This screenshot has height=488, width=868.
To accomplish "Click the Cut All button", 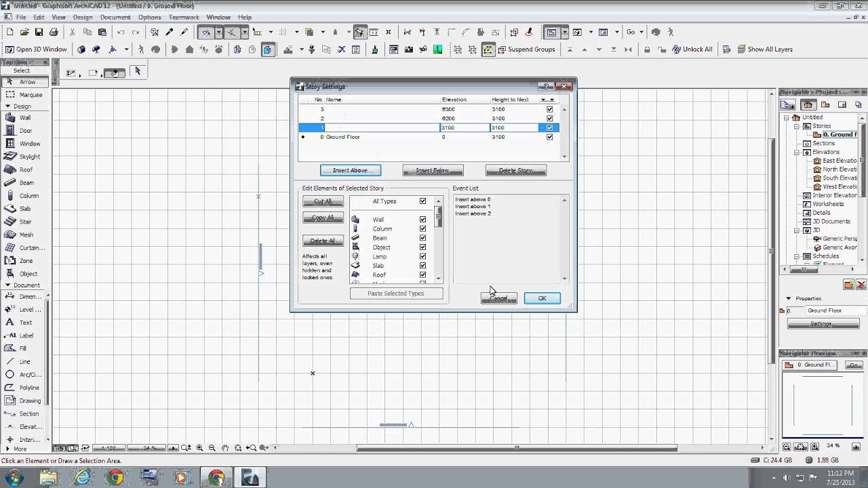I will 323,201.
